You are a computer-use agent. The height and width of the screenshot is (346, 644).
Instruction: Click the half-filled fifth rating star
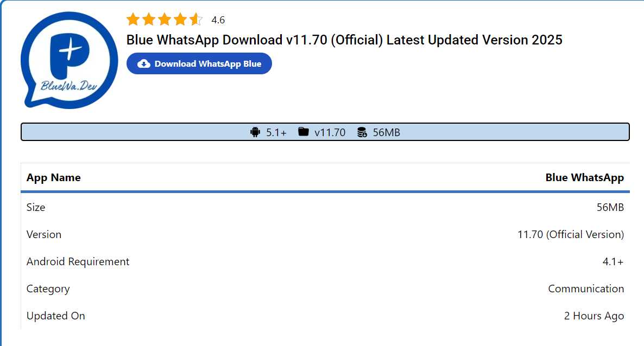click(196, 20)
